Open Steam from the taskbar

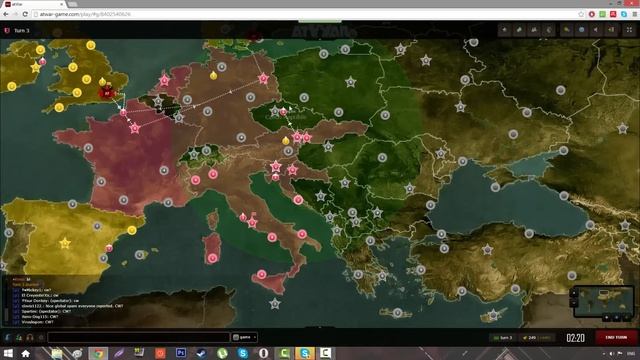[x=202, y=353]
